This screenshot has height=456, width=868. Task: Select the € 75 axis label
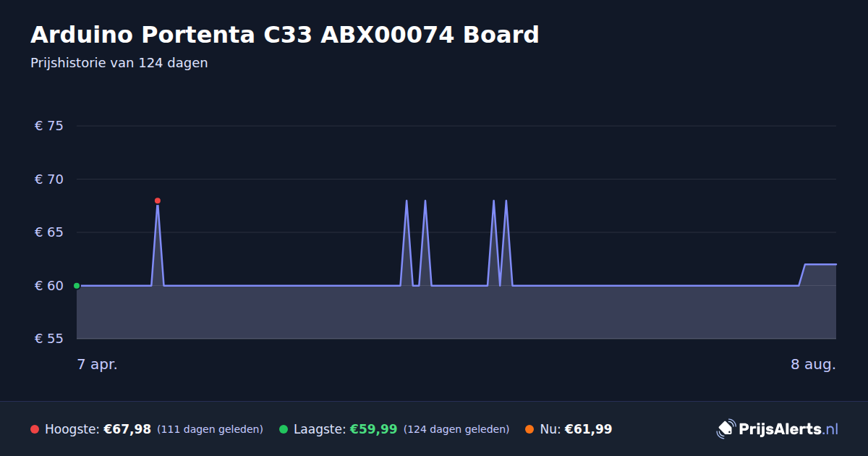click(x=49, y=126)
